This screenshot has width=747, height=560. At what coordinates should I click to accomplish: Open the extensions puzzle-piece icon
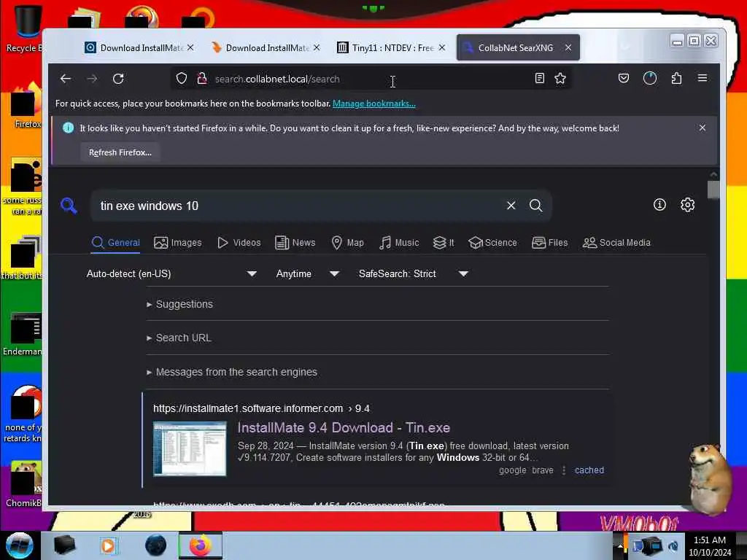[676, 78]
